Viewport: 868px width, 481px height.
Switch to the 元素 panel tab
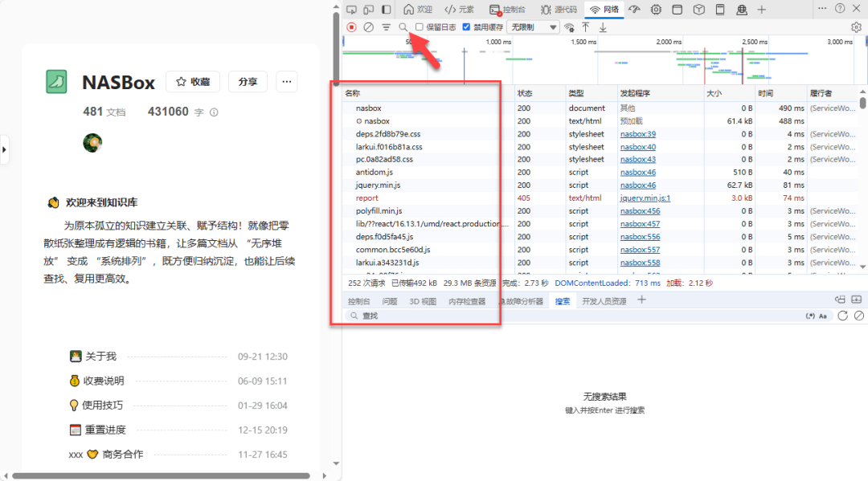[x=460, y=10]
